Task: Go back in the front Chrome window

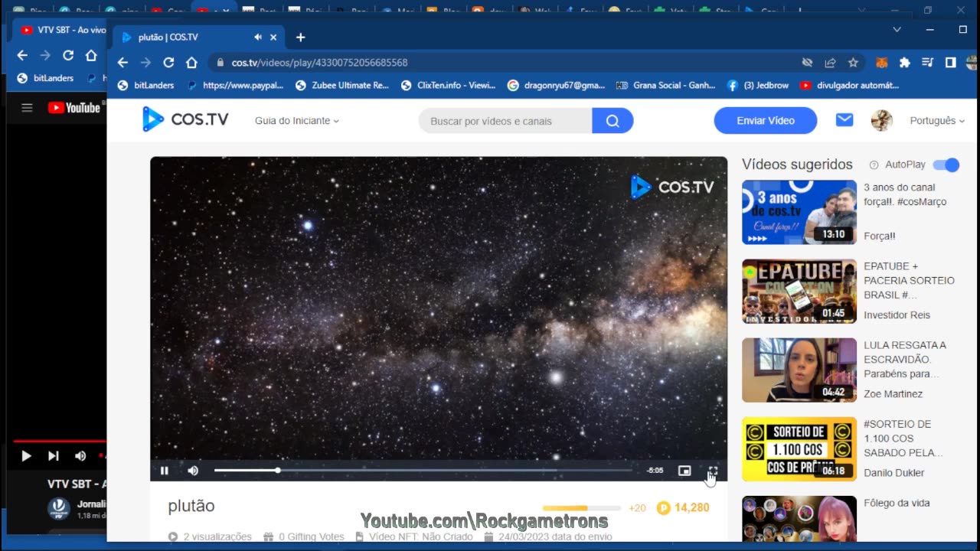Action: tap(122, 63)
